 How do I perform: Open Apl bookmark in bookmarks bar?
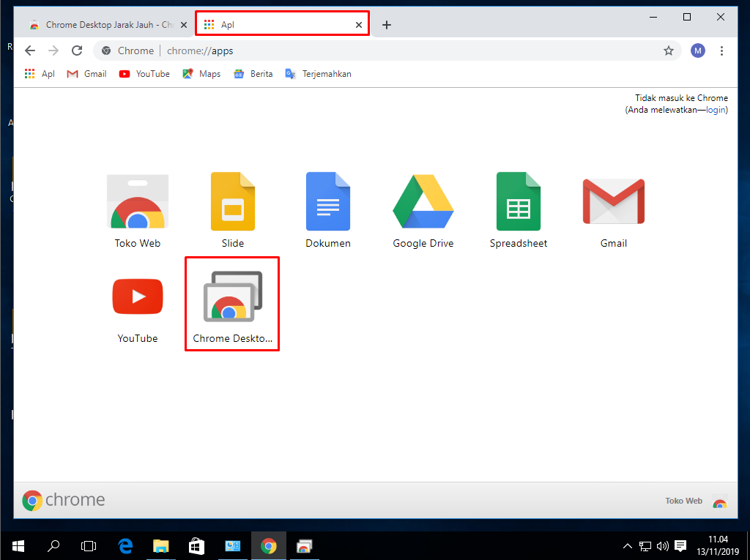40,74
